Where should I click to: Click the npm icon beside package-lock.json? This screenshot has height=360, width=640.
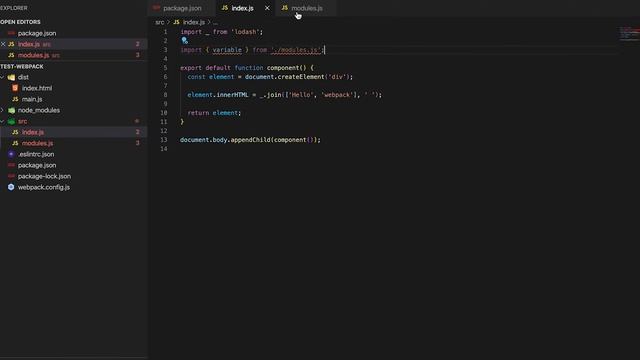click(11, 176)
